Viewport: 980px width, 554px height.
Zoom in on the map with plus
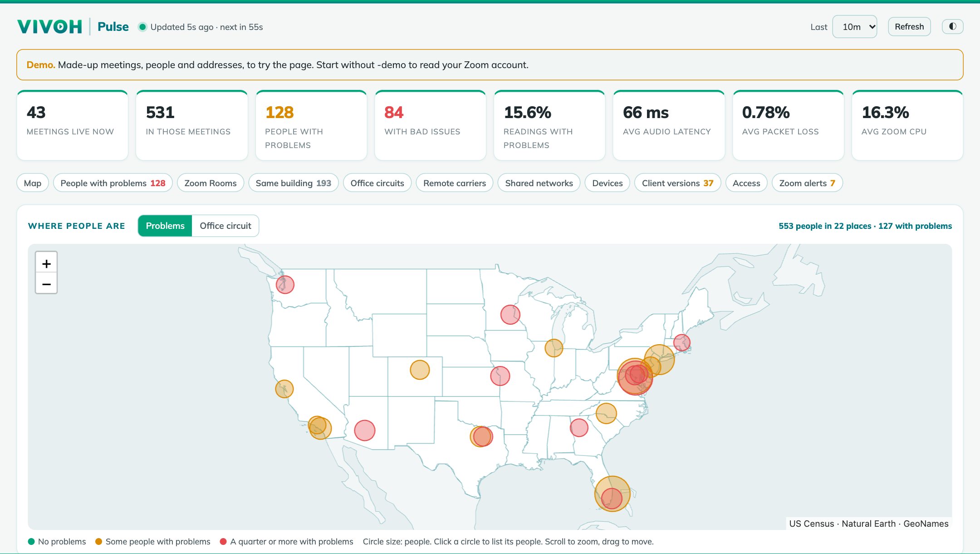[x=46, y=263]
